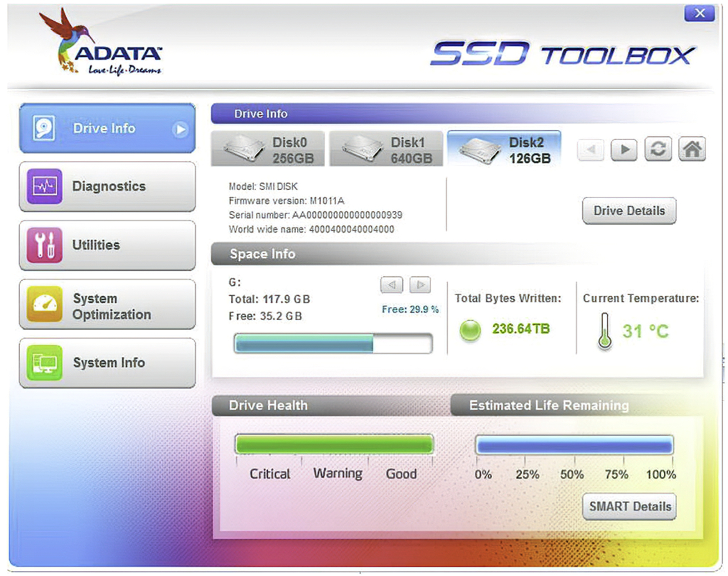
Task: Click the Estimated Life Remaining header
Action: (549, 405)
